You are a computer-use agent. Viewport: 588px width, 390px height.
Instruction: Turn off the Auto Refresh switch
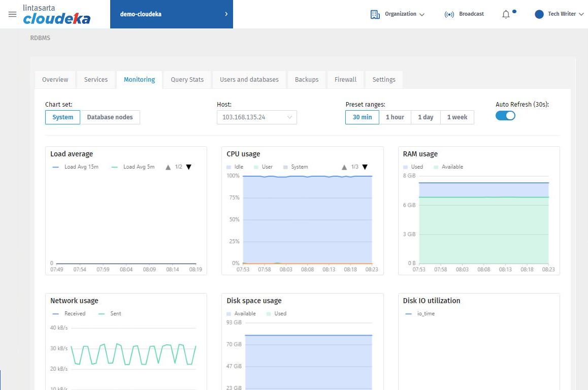(x=505, y=116)
